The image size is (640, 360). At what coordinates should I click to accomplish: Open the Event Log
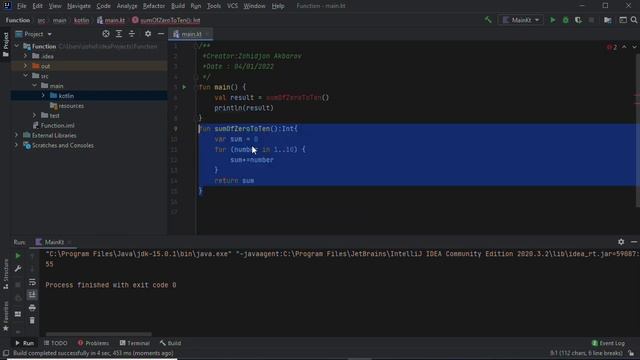point(608,343)
